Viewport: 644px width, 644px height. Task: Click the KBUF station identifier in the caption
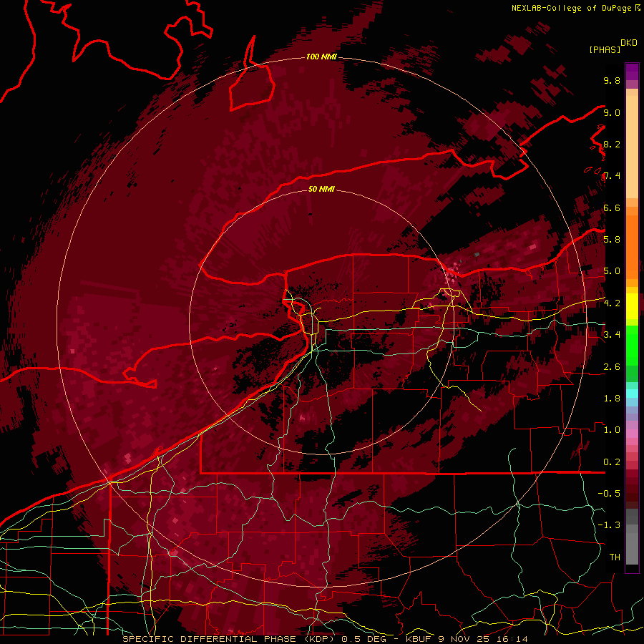[x=419, y=639]
